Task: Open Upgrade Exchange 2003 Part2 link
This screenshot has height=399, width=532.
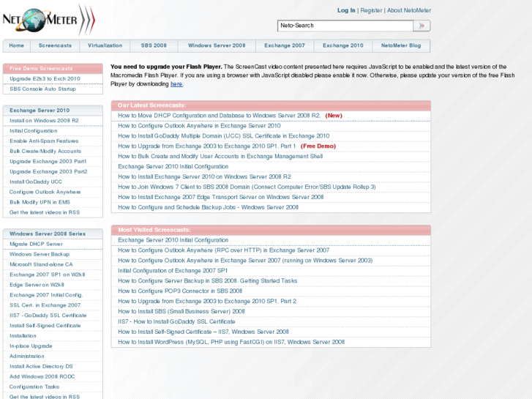Action: point(48,171)
